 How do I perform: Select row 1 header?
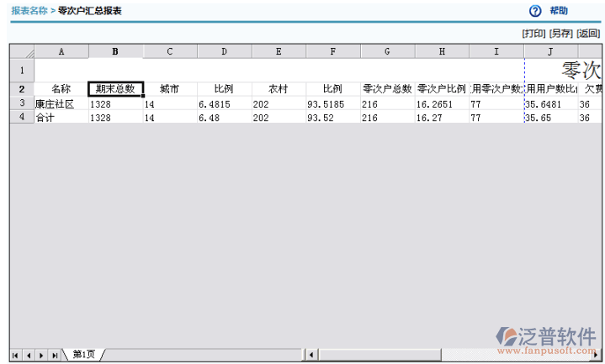coord(22,70)
